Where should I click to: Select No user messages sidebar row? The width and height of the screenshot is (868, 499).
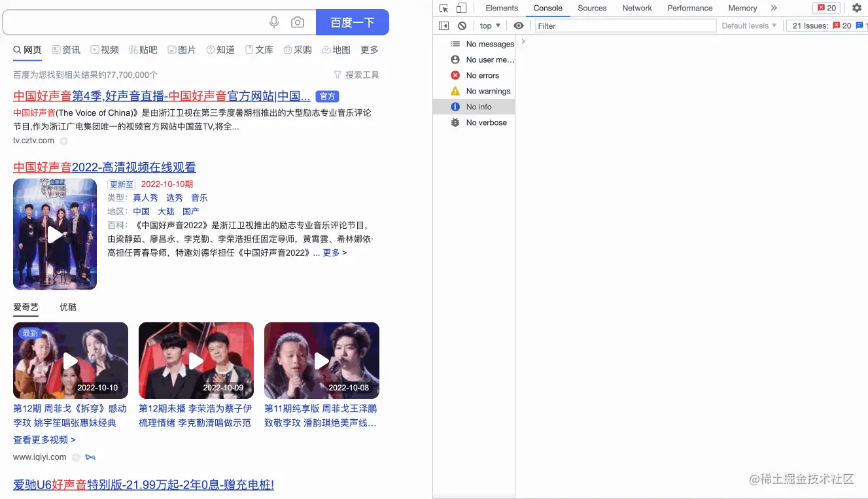coord(474,60)
